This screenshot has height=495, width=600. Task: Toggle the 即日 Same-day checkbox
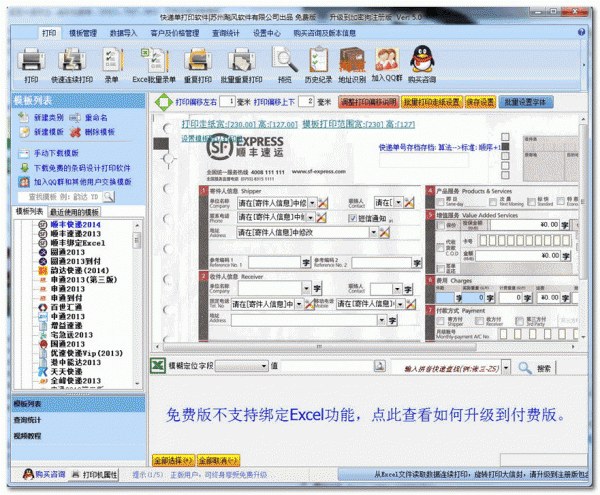pos(440,202)
